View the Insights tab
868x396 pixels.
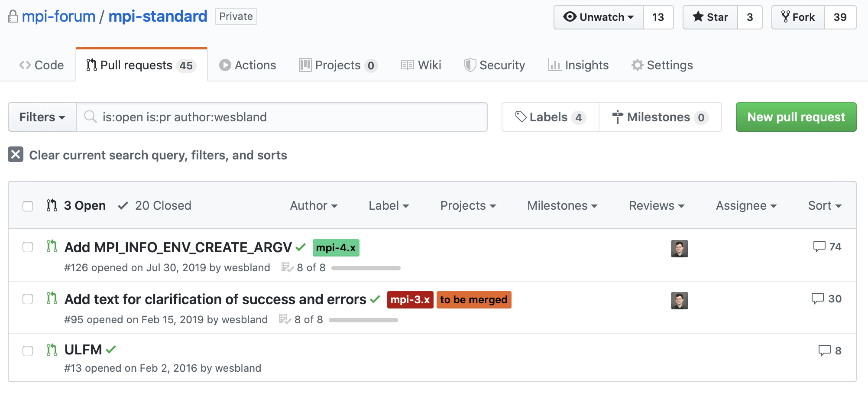point(578,65)
